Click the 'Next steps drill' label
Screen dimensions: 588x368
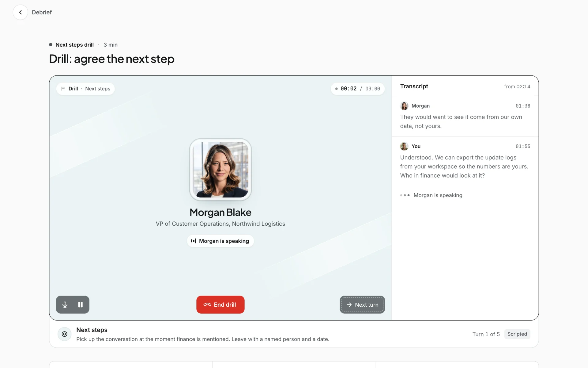74,45
